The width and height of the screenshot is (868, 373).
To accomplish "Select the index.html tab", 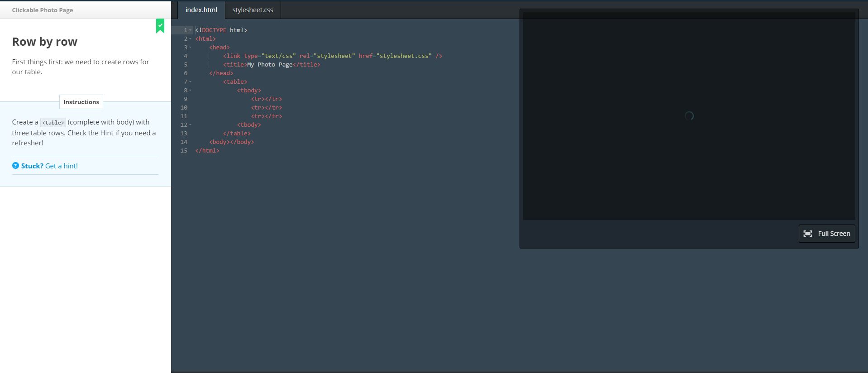I will click(x=201, y=10).
